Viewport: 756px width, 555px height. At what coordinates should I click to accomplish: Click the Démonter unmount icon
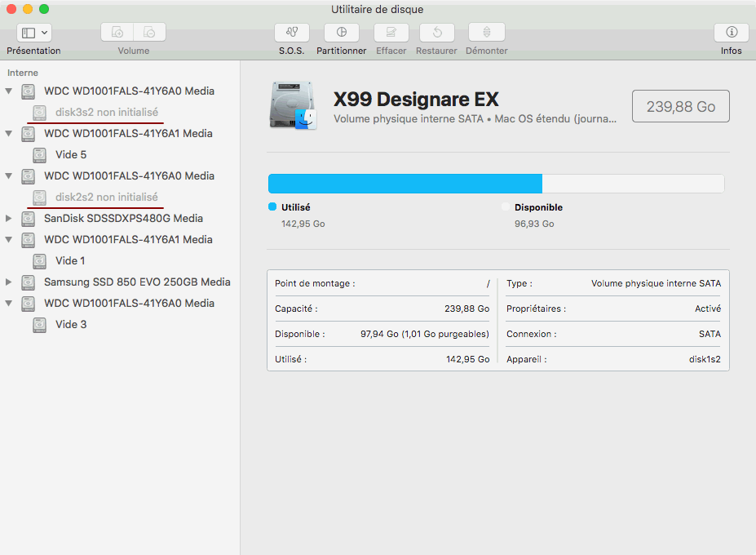(487, 33)
